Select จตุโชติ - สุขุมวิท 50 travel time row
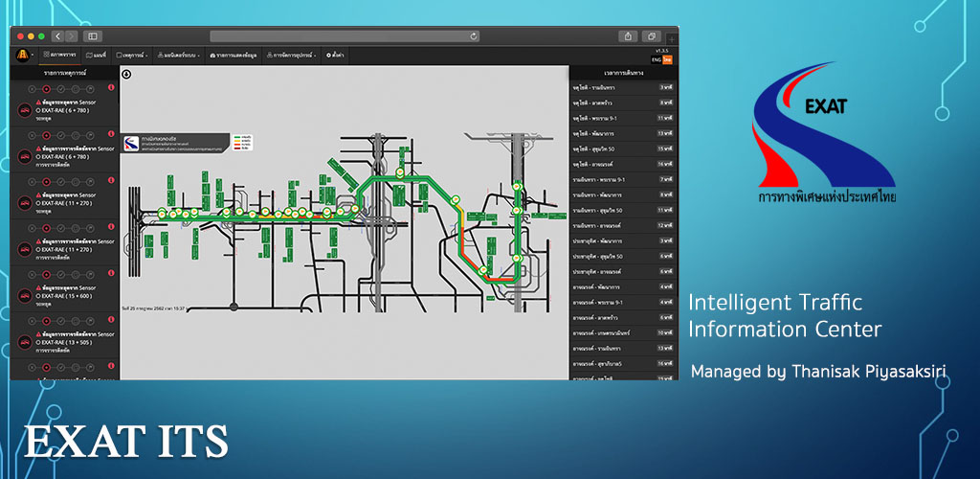This screenshot has width=980, height=479. pyautogui.click(x=623, y=148)
